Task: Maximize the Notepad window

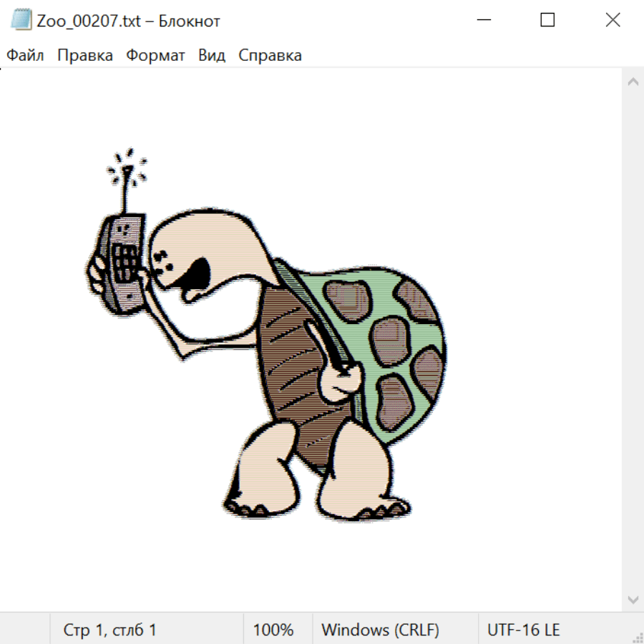Action: (547, 21)
